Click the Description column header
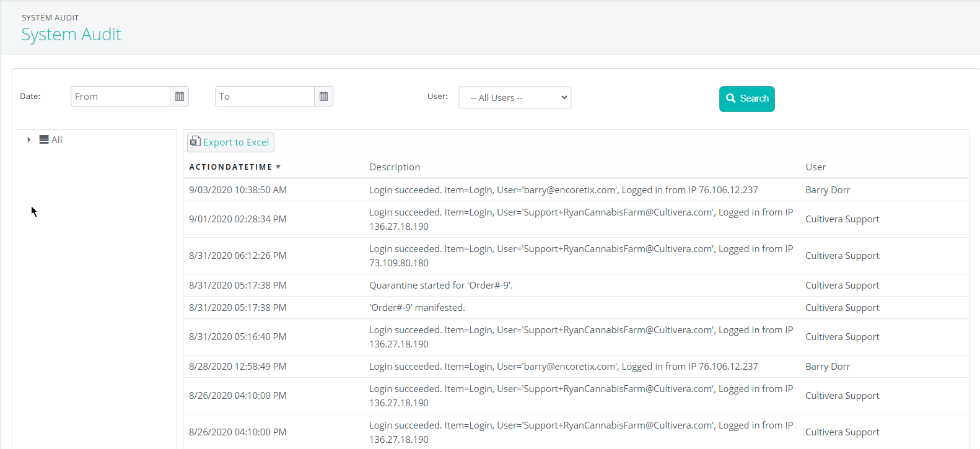 (395, 167)
